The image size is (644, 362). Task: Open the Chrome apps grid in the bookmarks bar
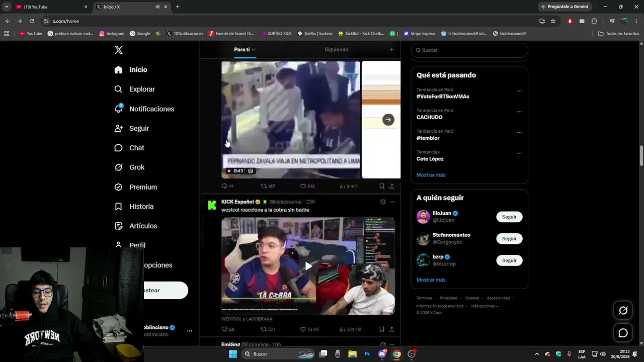tap(7, 34)
